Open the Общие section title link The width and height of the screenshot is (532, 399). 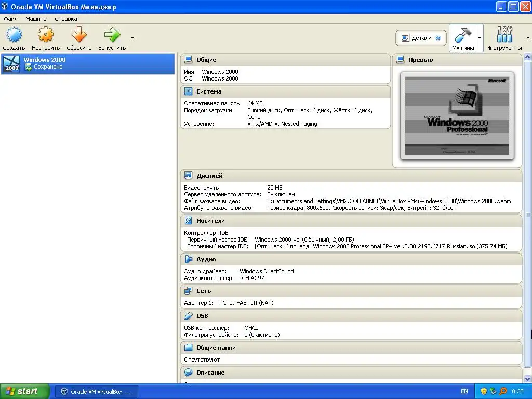pyautogui.click(x=206, y=60)
